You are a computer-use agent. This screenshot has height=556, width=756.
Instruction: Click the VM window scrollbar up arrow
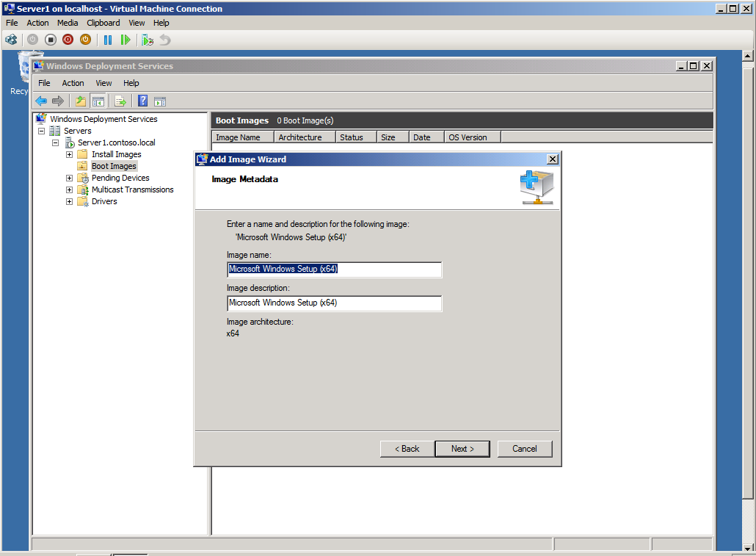pyautogui.click(x=747, y=56)
